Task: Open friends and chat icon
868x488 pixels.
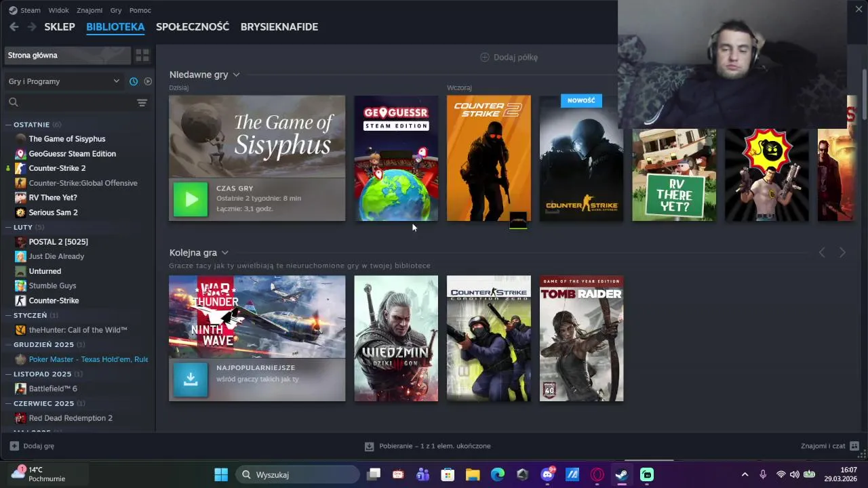Action: coord(854,446)
